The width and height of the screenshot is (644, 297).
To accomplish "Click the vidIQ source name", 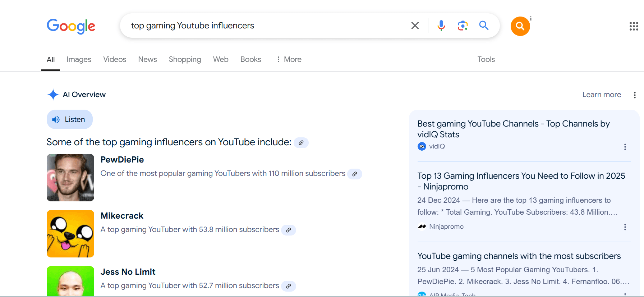I will [x=437, y=146].
